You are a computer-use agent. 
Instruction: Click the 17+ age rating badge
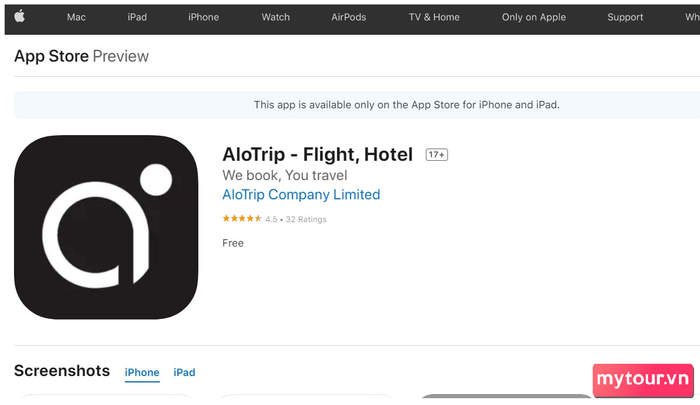(436, 154)
